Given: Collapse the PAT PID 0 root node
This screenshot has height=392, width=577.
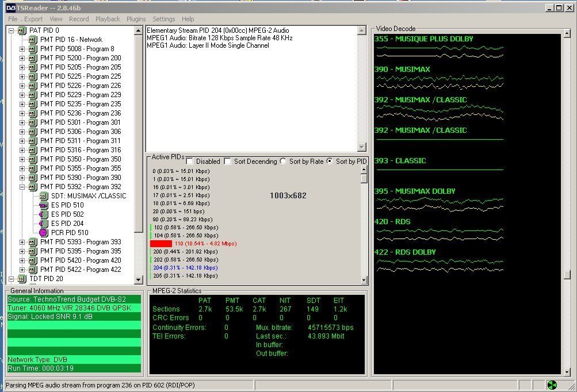Looking at the screenshot, I should (12, 30).
